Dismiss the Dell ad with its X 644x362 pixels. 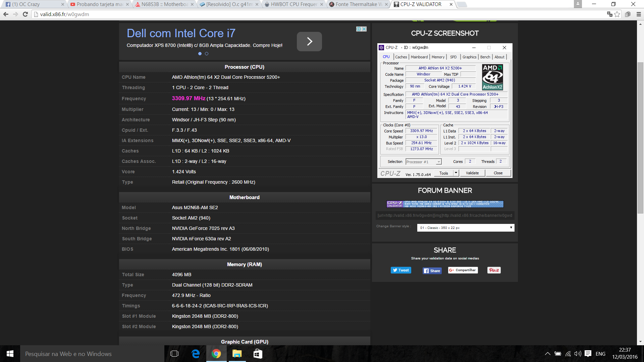364,29
